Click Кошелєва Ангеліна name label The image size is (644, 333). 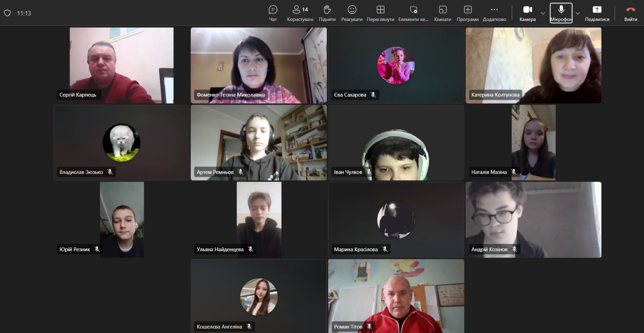tap(219, 327)
